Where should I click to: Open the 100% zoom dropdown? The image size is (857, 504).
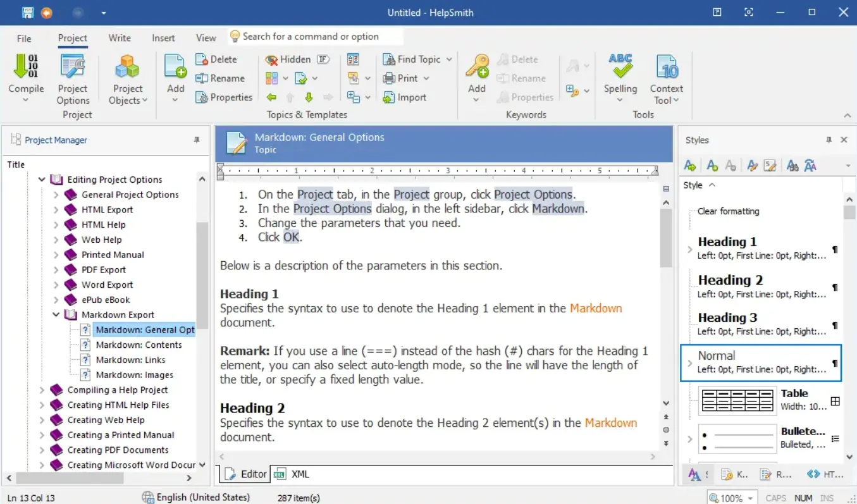pos(751,498)
